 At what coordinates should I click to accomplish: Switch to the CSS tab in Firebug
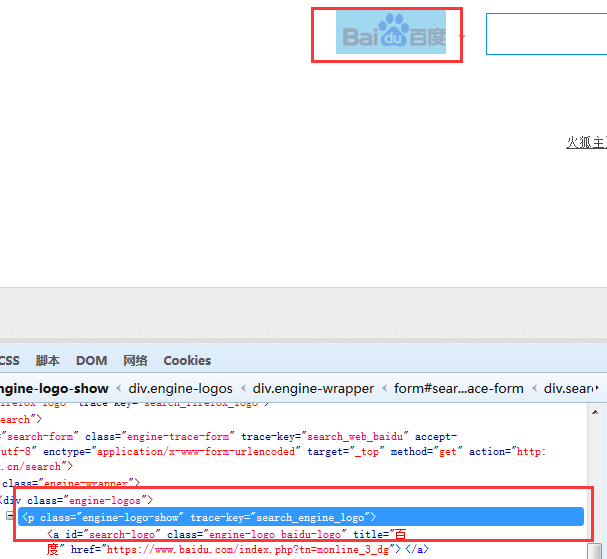pos(9,360)
